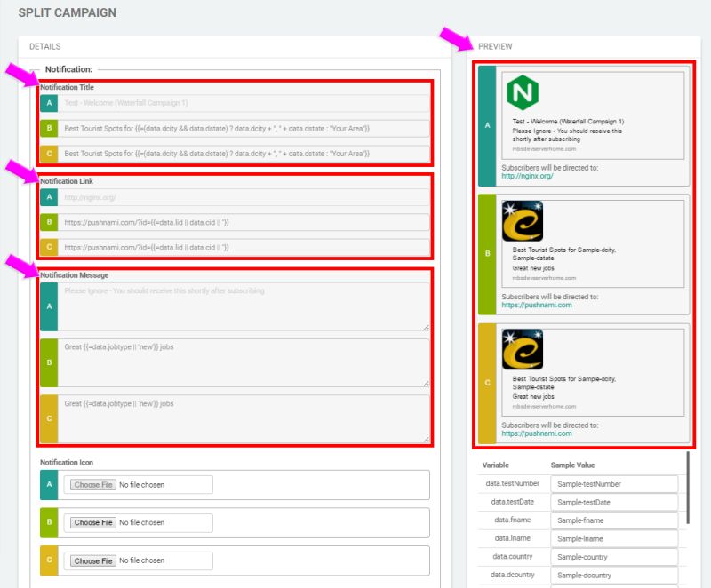Click Choose File for variant A icon
711x588 pixels.
click(93, 484)
